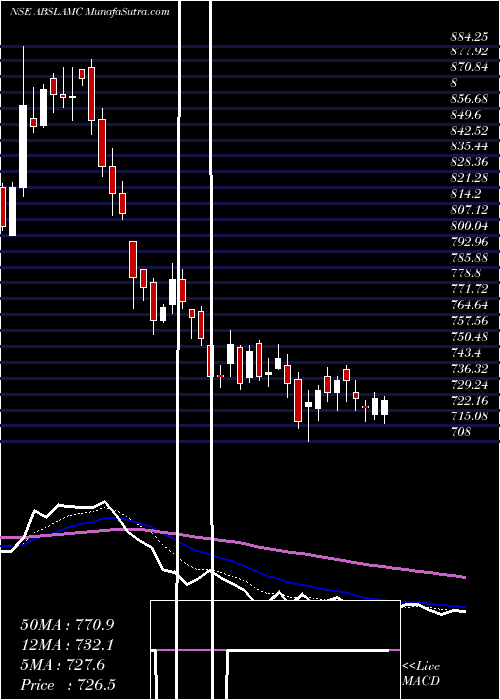Click the 849.6 price level label
500x700 pixels.
coord(466,114)
